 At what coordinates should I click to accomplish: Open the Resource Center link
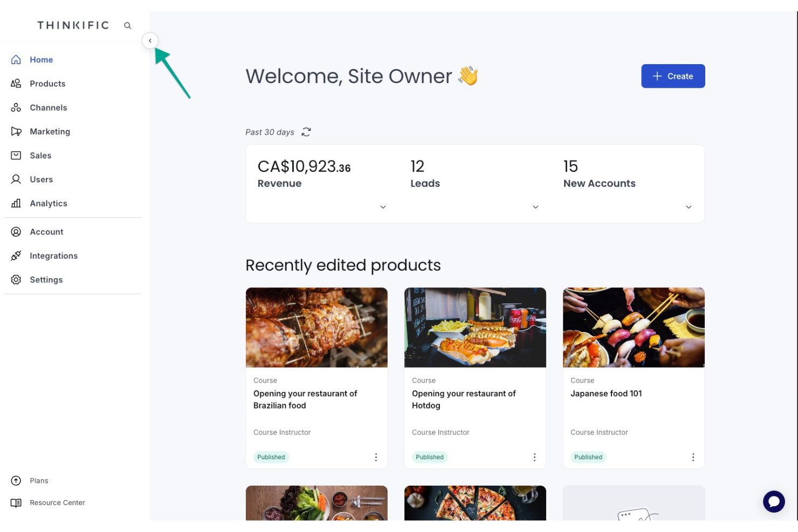click(x=57, y=502)
